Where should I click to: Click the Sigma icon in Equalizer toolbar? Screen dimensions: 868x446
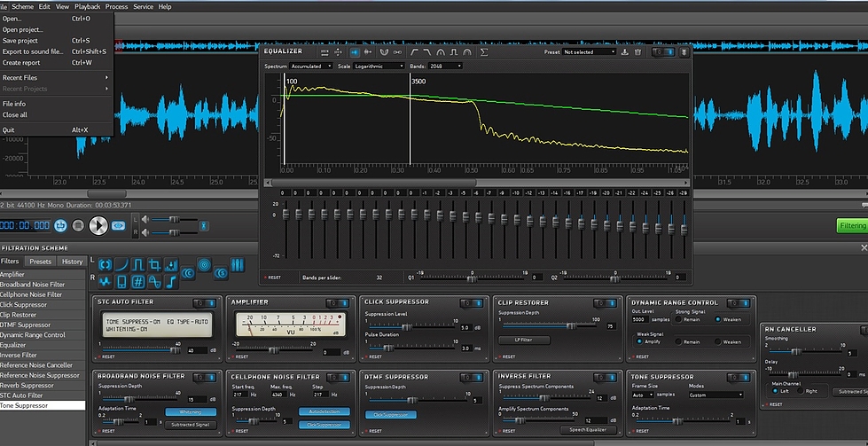pos(484,52)
